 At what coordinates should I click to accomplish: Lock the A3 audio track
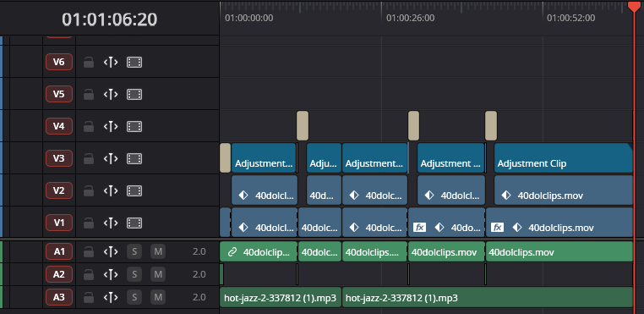pyautogui.click(x=88, y=297)
